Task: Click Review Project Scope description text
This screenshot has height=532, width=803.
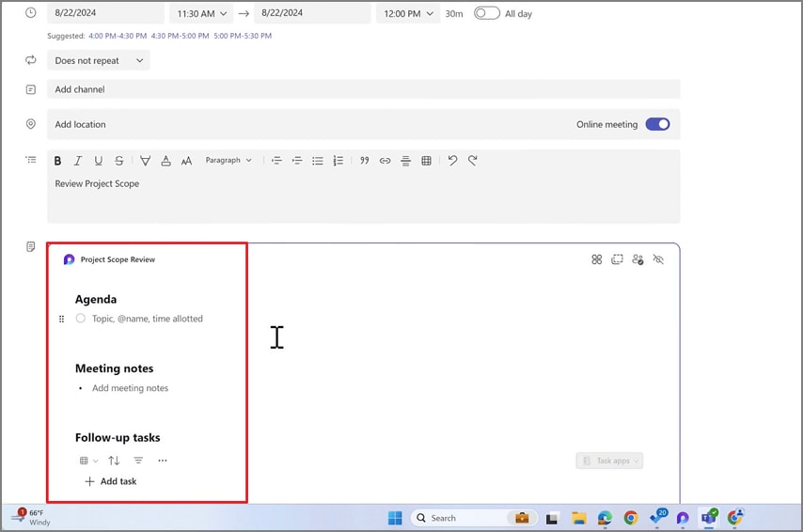Action: click(97, 184)
